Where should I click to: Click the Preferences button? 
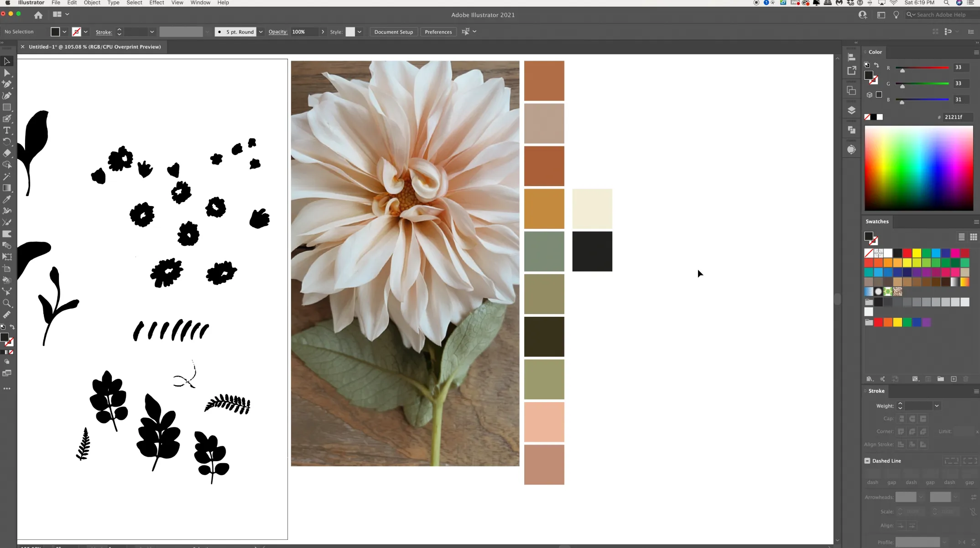(x=438, y=32)
